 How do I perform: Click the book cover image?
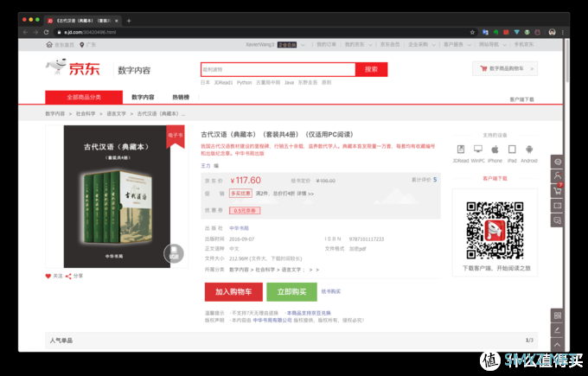click(x=117, y=196)
